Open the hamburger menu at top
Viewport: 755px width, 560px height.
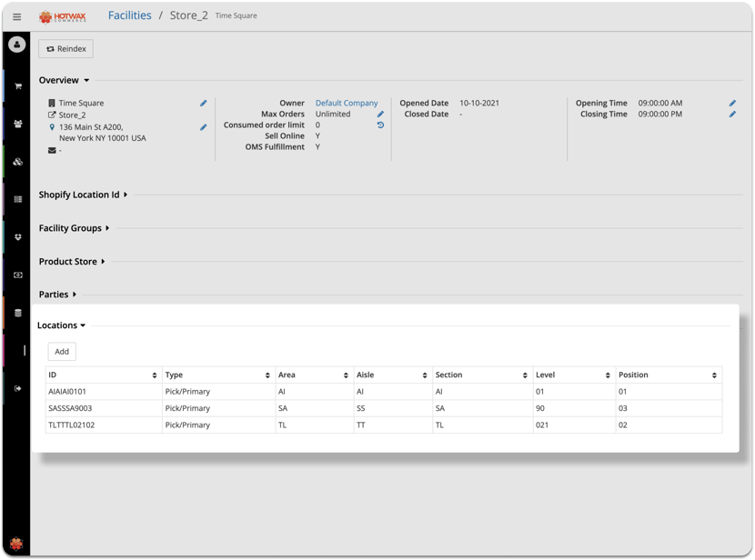tap(17, 17)
